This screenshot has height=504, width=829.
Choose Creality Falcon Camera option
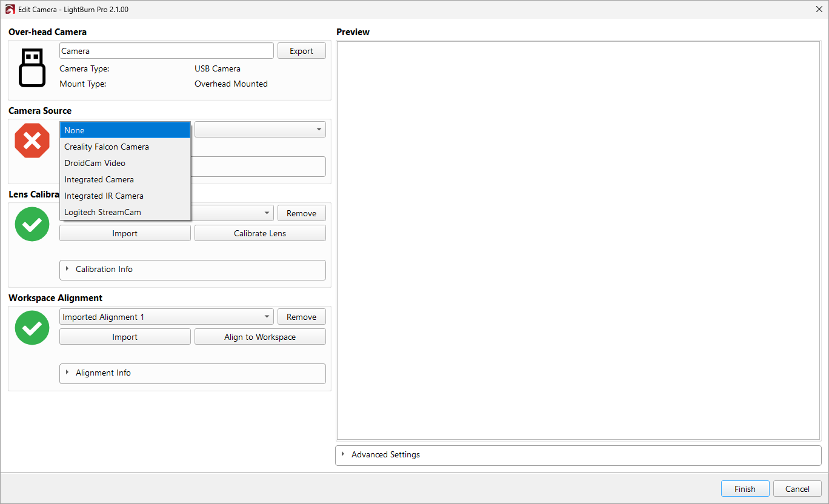[x=125, y=147]
